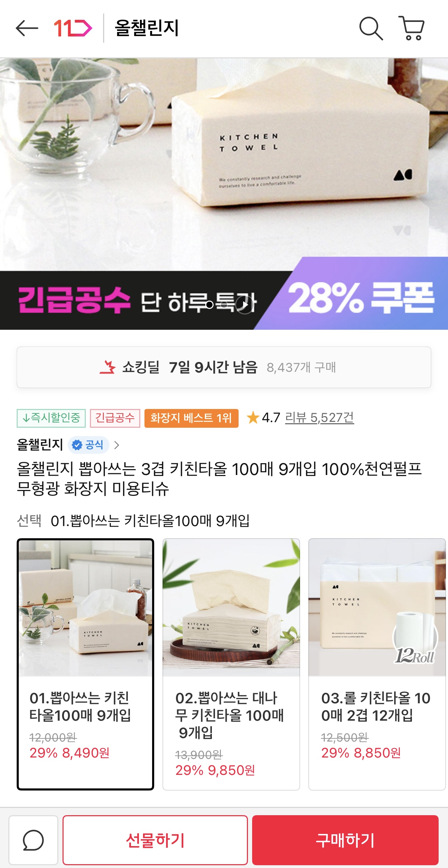Select option 02 대나무 키친타올
The height and width of the screenshot is (868, 448).
point(231,664)
